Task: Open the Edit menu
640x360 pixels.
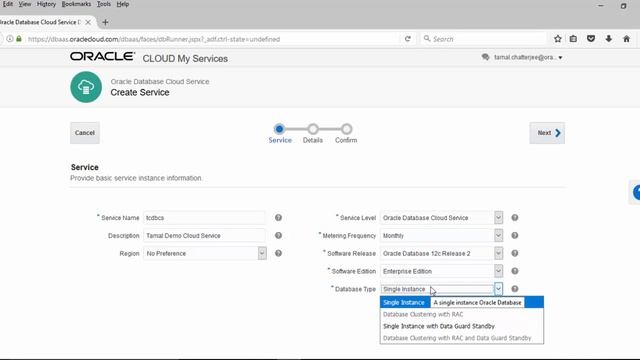Action: (8, 4)
